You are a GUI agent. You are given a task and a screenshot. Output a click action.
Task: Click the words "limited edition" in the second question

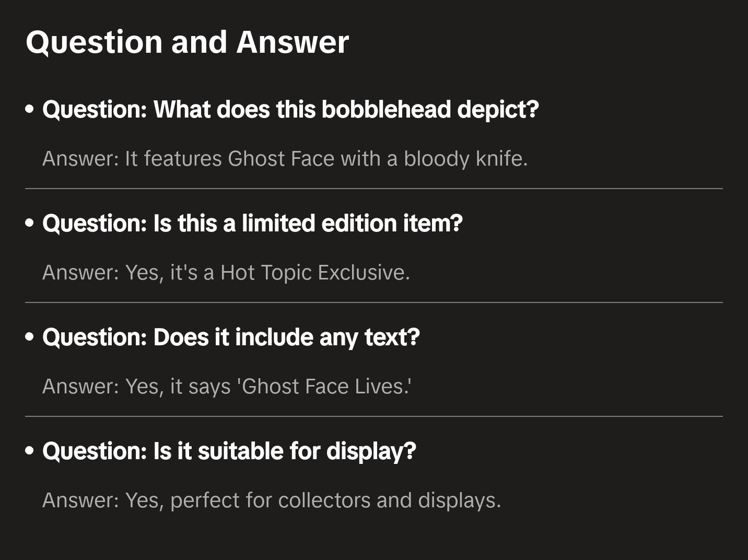(x=319, y=223)
